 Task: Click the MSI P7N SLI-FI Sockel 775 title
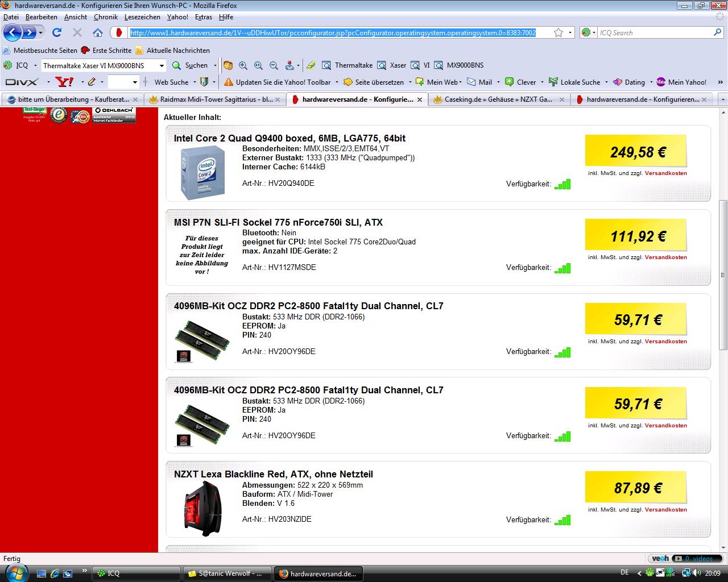pyautogui.click(x=278, y=222)
